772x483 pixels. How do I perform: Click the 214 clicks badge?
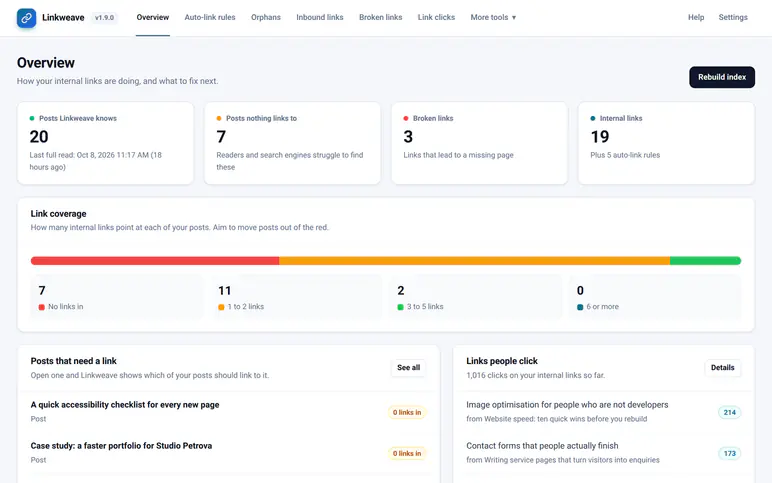coord(730,413)
